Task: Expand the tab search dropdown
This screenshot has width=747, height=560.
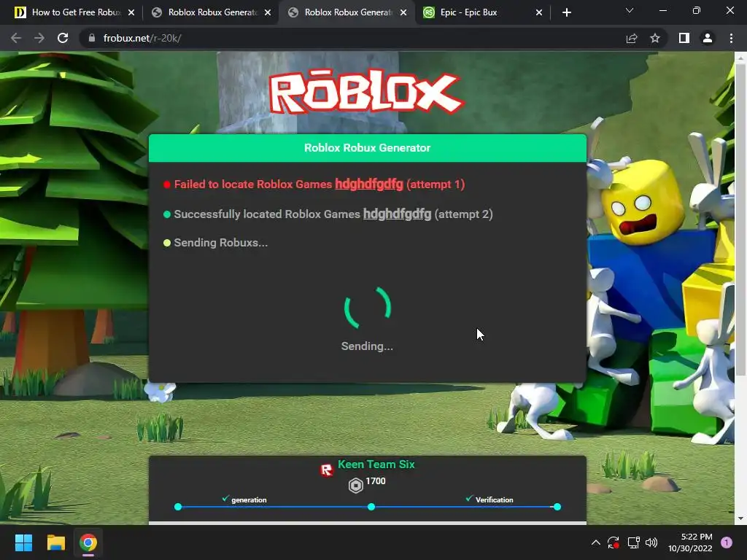Action: (x=630, y=10)
